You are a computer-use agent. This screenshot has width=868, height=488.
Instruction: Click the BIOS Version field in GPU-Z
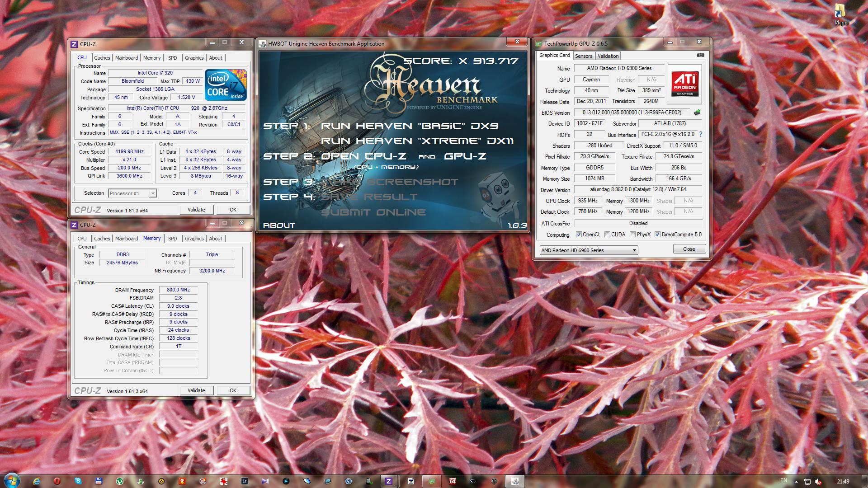[632, 113]
